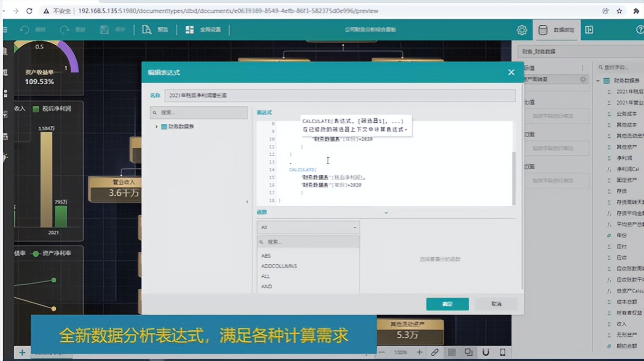Select the ABS function from list
644x361 pixels.
(265, 256)
